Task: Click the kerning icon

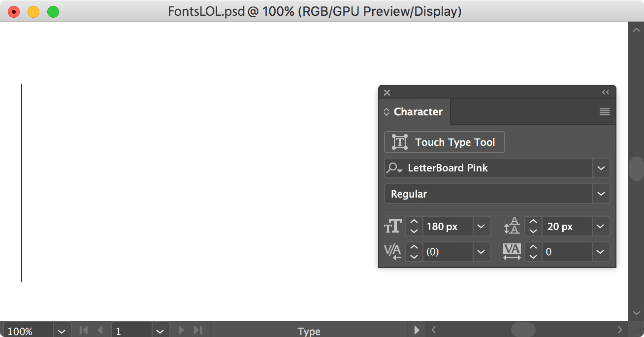Action: pos(392,252)
